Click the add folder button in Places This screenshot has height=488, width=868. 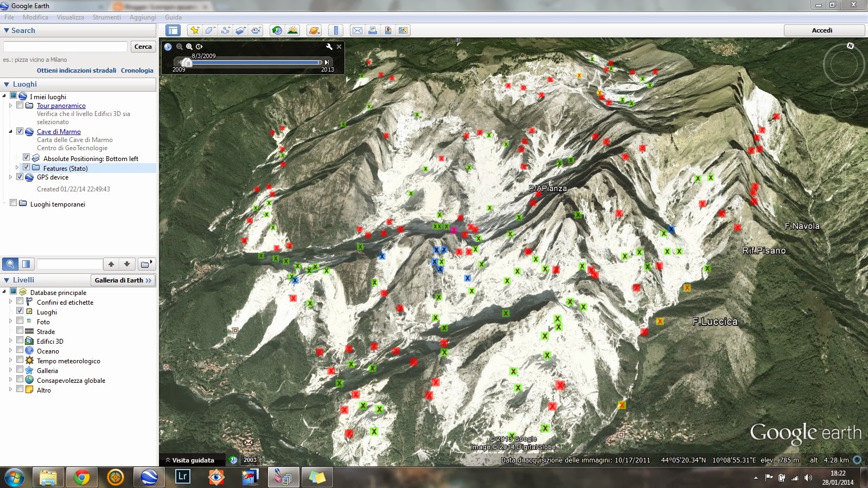pyautogui.click(x=146, y=264)
